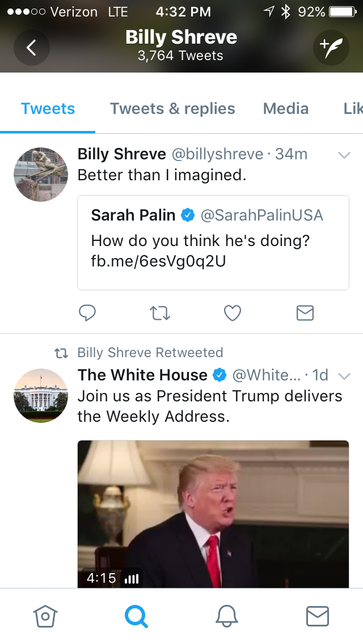Open the fb.me/6esVg0q2U link

tap(158, 262)
